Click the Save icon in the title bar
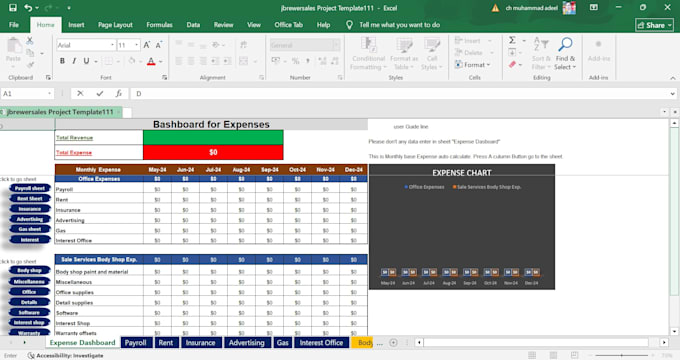The height and width of the screenshot is (360, 680). (13, 8)
